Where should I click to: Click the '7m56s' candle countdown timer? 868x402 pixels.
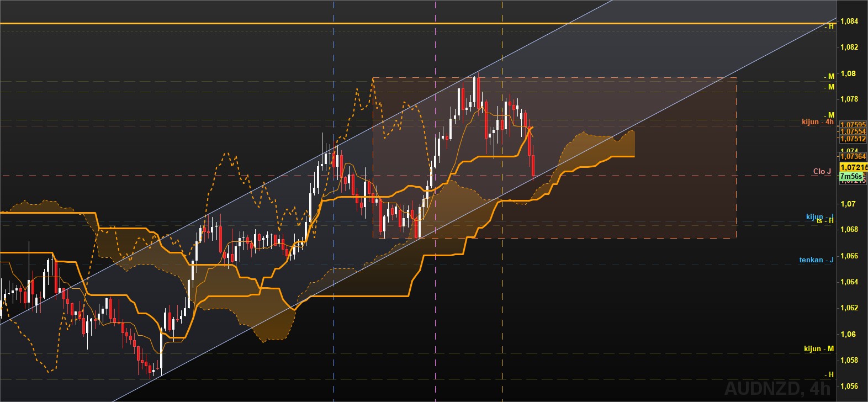tap(851, 177)
